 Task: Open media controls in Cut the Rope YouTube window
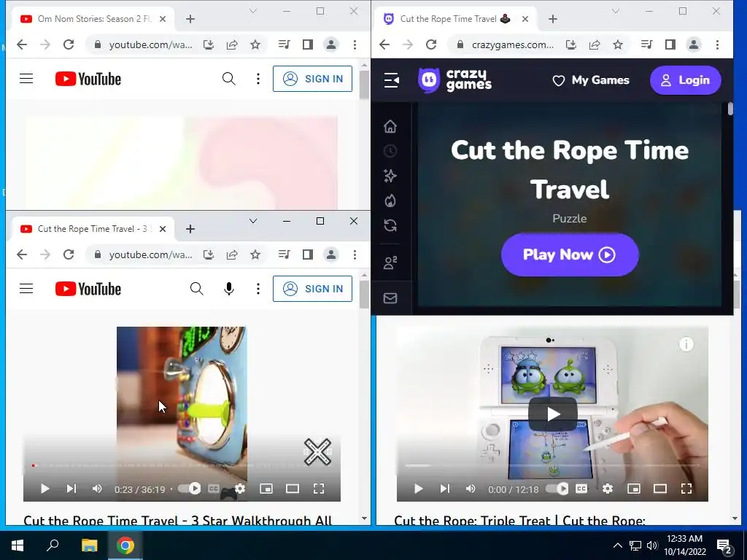[x=285, y=254]
